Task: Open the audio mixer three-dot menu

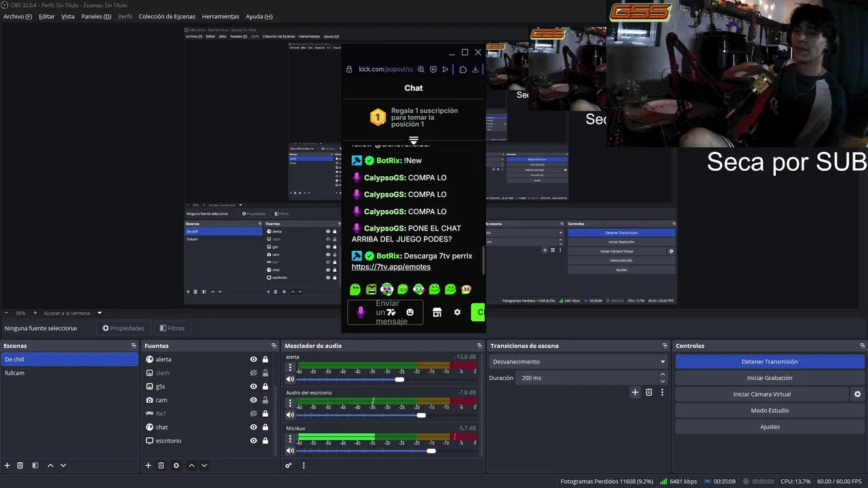Action: pos(303,466)
